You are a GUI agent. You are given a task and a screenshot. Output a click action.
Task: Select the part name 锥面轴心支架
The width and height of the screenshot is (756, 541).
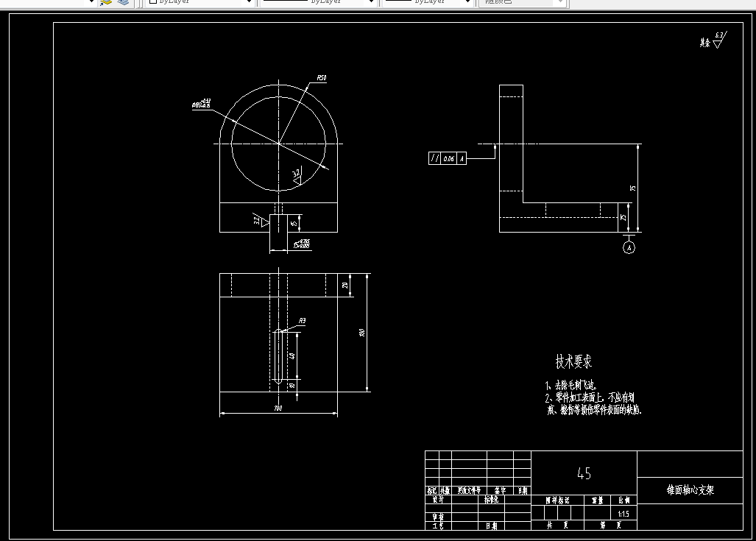click(x=690, y=490)
